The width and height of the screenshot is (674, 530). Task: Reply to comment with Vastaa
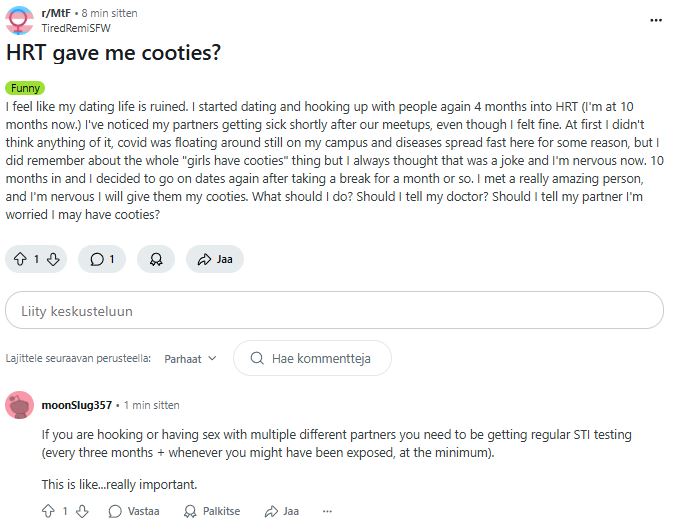[x=134, y=511]
